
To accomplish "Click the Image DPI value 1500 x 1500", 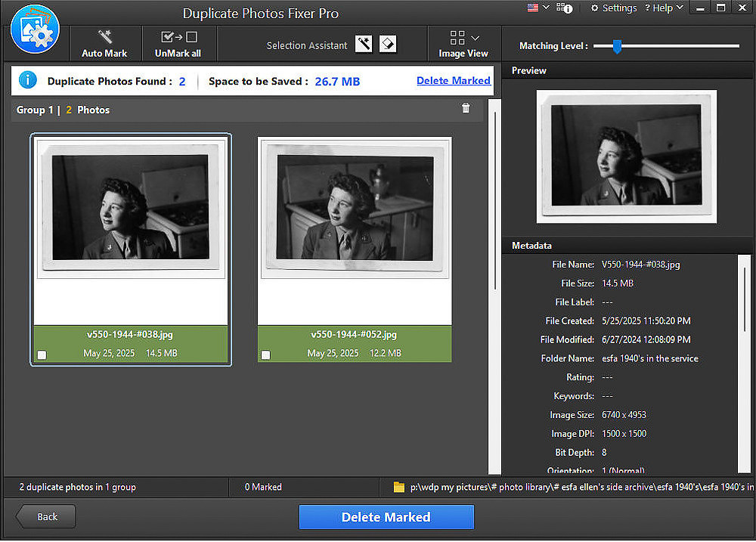I will (624, 433).
